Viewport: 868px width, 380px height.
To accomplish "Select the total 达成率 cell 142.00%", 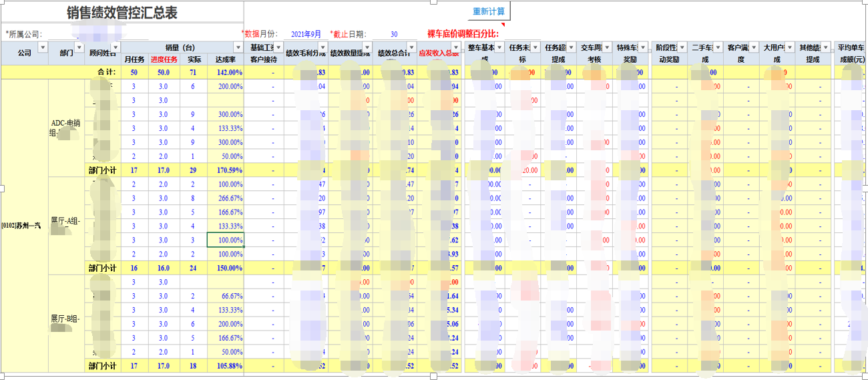I will [x=226, y=72].
